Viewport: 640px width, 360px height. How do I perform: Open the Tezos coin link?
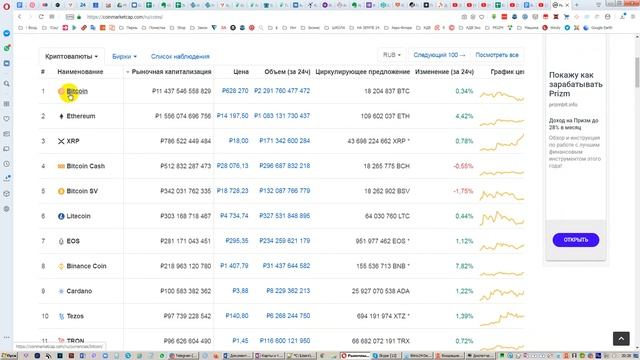pos(75,316)
